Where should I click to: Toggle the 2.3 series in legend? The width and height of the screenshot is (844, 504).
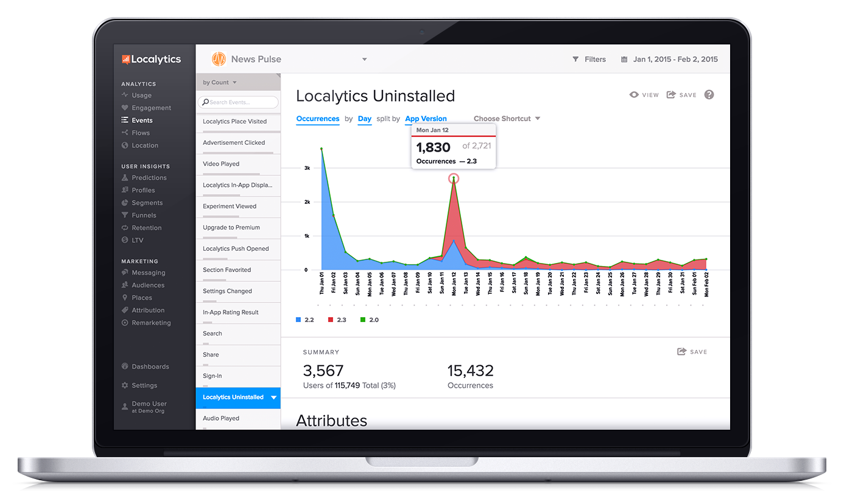(337, 320)
